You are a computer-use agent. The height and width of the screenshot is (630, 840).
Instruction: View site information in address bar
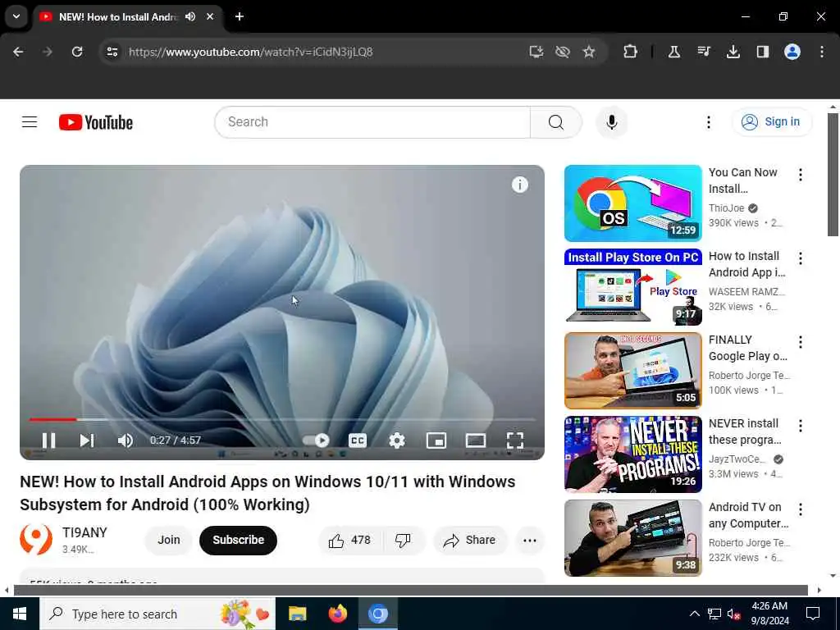[x=112, y=52]
